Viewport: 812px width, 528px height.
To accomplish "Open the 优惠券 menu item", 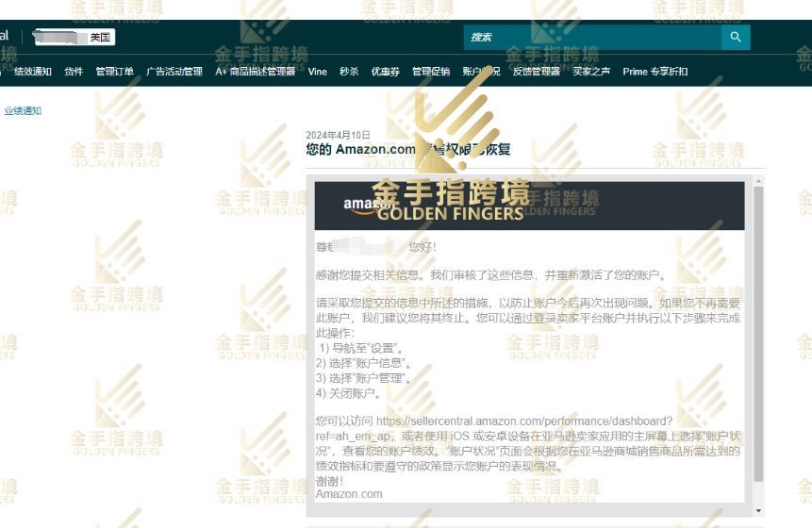I will 386,72.
